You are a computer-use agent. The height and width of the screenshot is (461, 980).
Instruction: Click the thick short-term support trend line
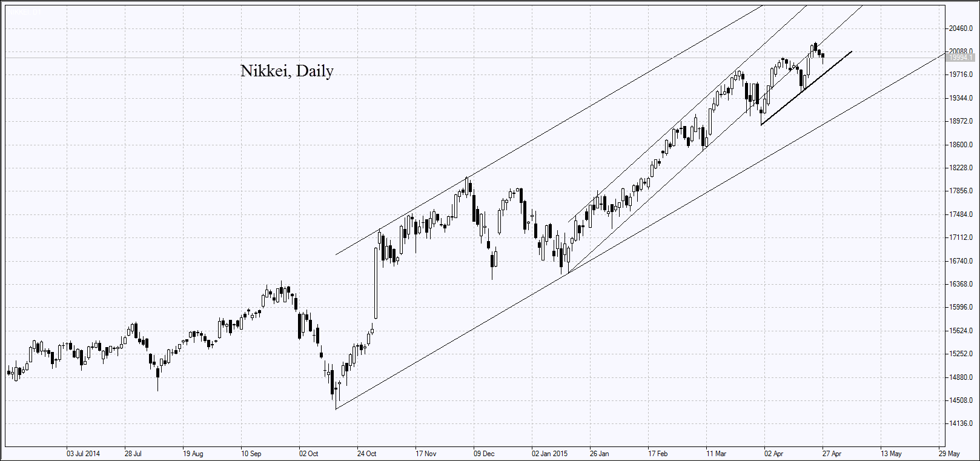806,88
